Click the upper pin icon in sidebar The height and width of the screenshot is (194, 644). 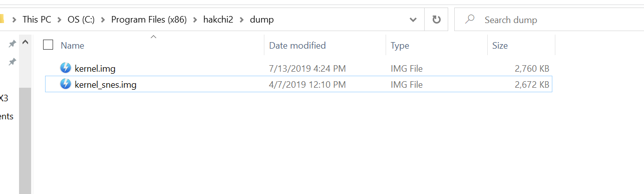coord(12,44)
